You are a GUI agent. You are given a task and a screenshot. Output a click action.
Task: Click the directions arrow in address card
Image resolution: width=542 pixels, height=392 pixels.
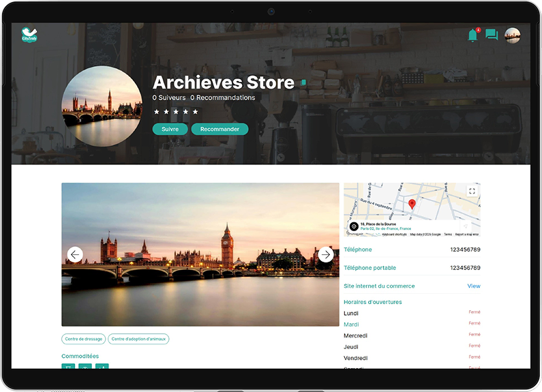466,226
